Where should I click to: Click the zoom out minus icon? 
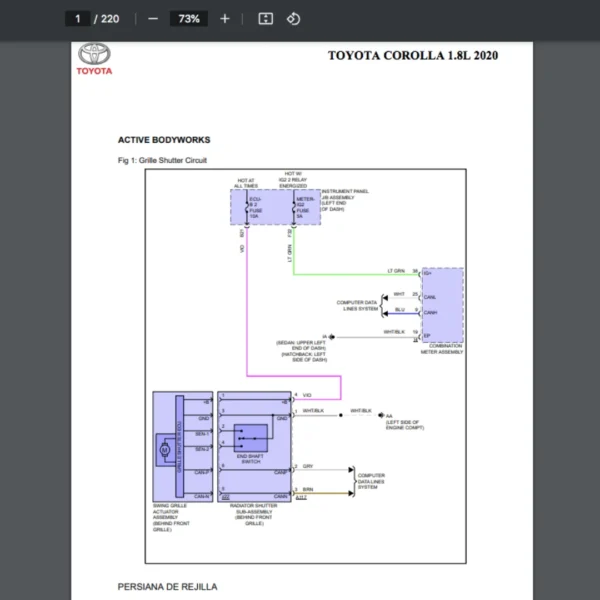pyautogui.click(x=153, y=19)
